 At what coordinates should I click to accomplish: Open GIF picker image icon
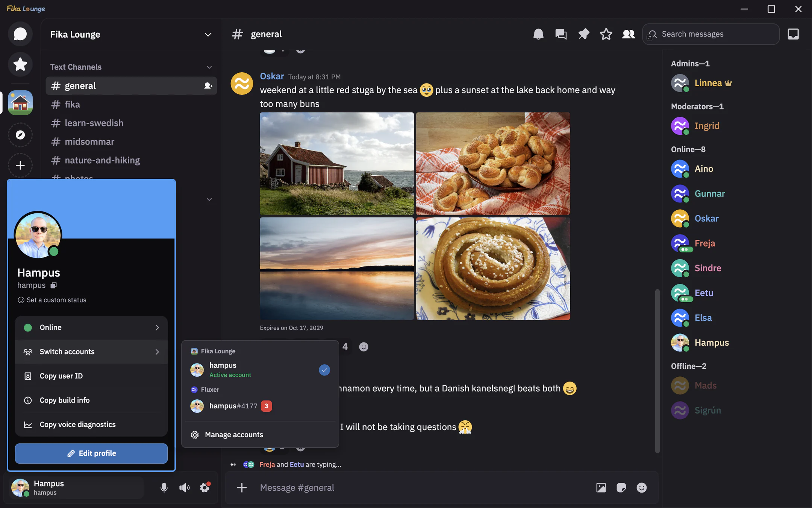pos(601,488)
